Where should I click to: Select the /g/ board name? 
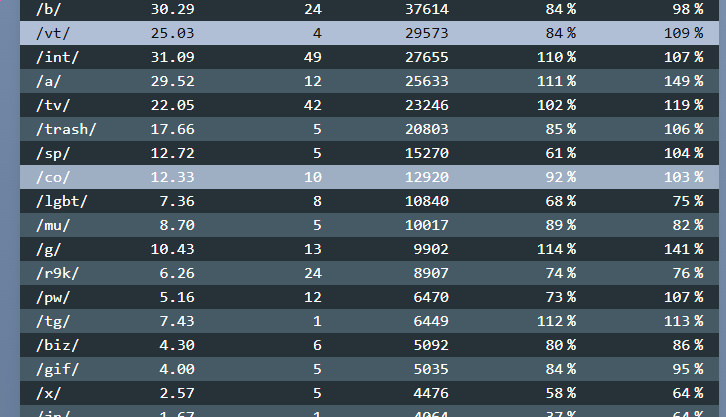click(49, 249)
